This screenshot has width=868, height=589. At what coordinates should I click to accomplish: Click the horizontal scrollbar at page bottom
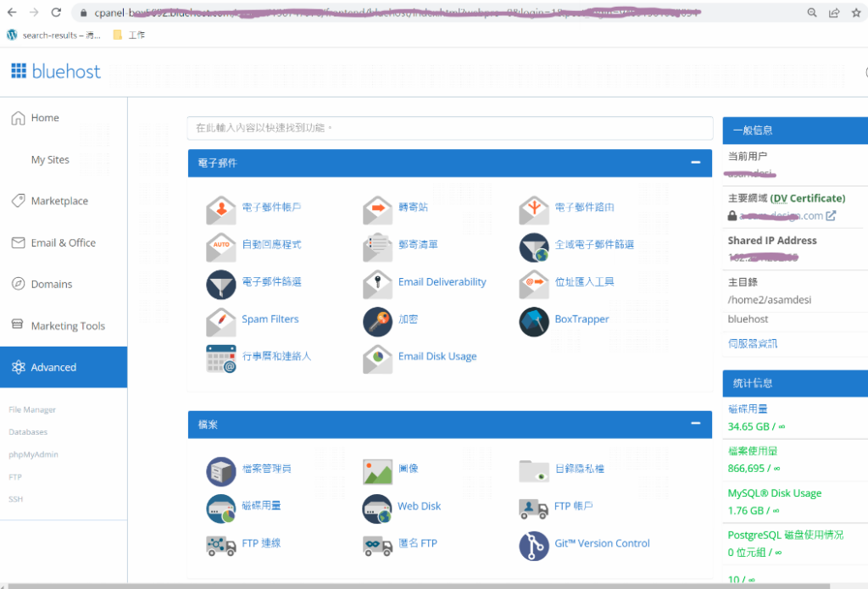[x=424, y=585]
